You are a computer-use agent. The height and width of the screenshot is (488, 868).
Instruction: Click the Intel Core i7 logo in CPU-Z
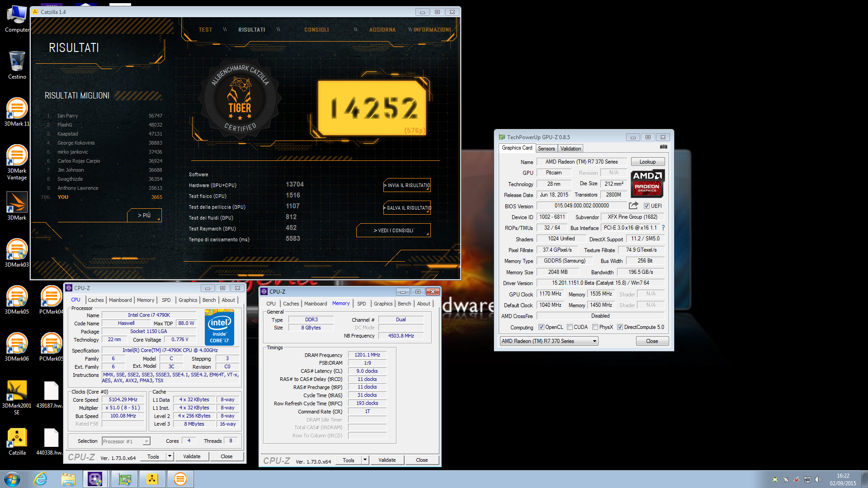(x=219, y=327)
